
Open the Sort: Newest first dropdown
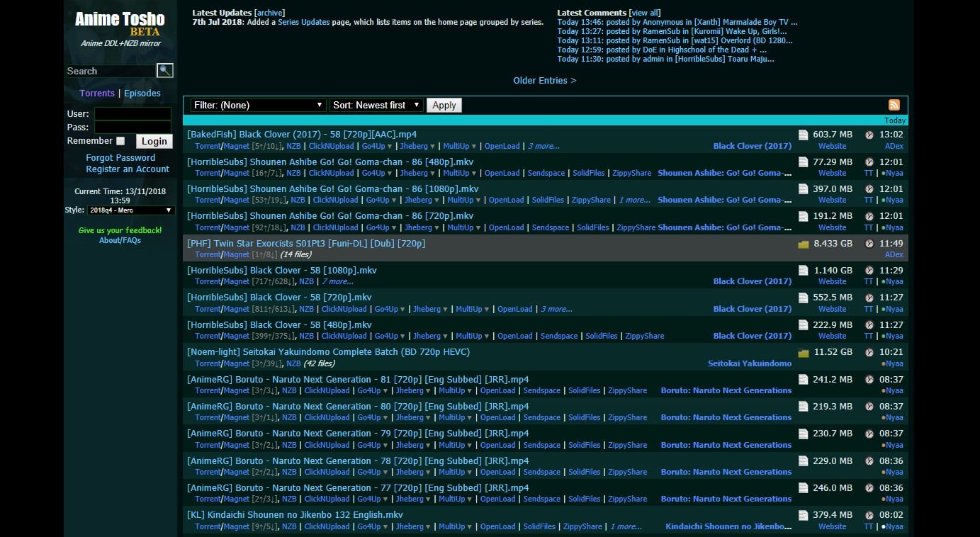click(376, 105)
